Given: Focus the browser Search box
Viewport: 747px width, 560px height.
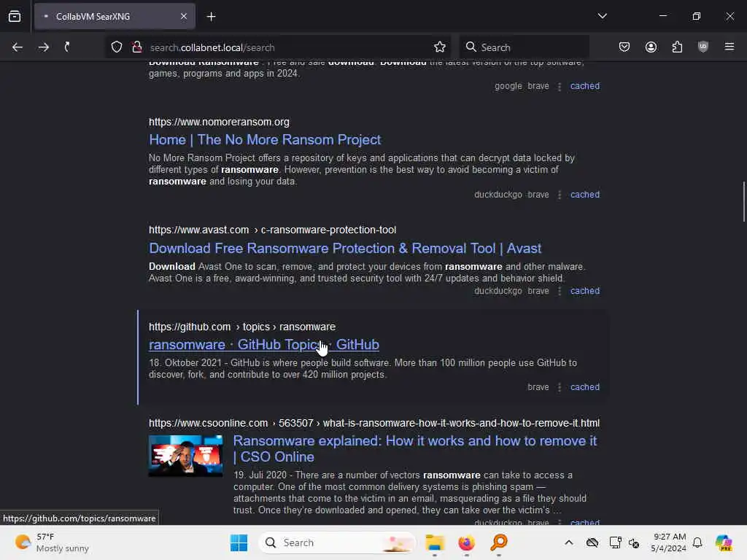Looking at the screenshot, I should (524, 47).
